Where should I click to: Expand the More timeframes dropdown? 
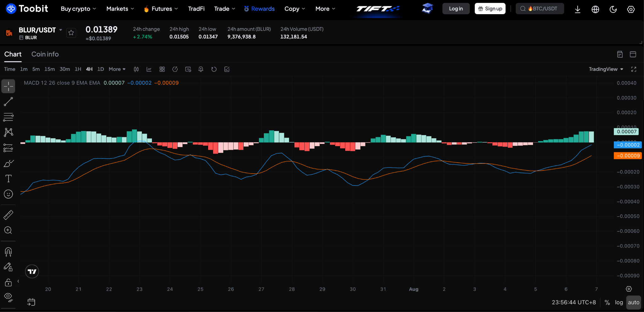(x=117, y=69)
